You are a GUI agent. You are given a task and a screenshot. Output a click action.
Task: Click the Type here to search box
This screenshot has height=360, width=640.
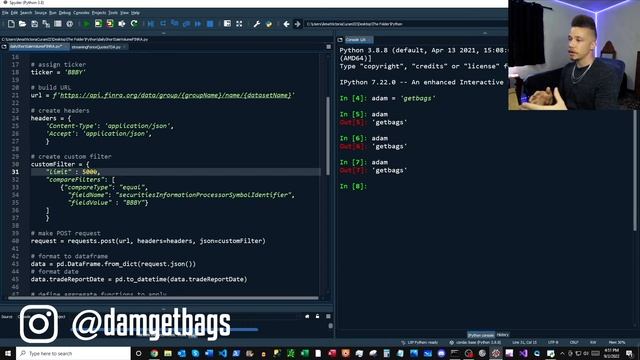click(x=73, y=353)
